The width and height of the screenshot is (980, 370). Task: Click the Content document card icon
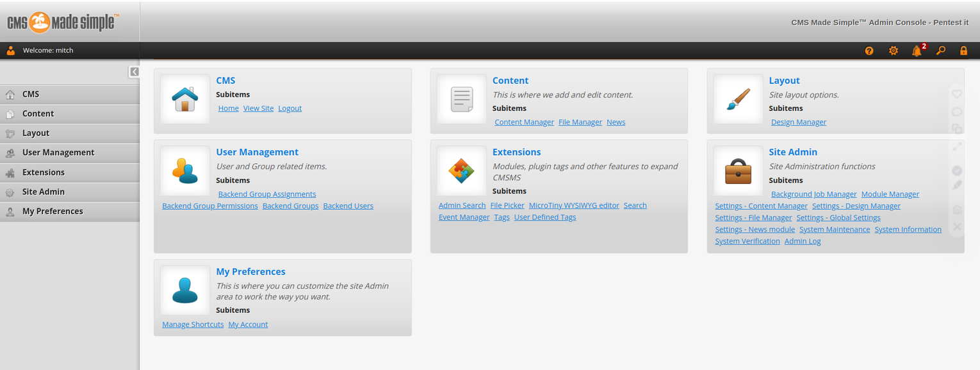(461, 99)
